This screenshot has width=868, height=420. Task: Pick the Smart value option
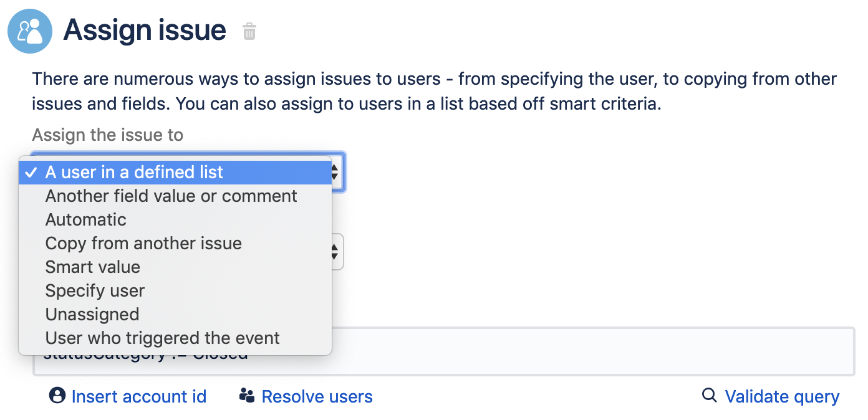pyautogui.click(x=92, y=267)
